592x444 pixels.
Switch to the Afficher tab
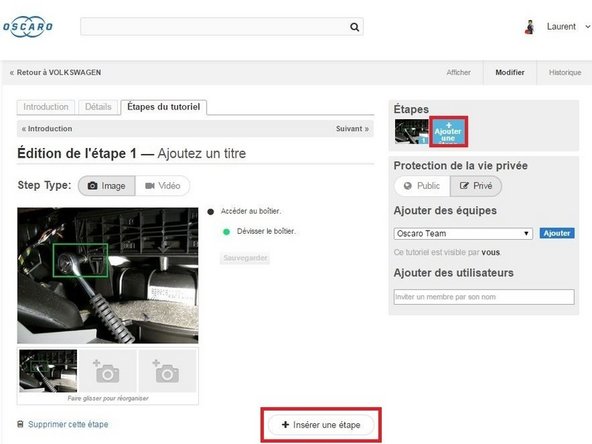coord(458,72)
